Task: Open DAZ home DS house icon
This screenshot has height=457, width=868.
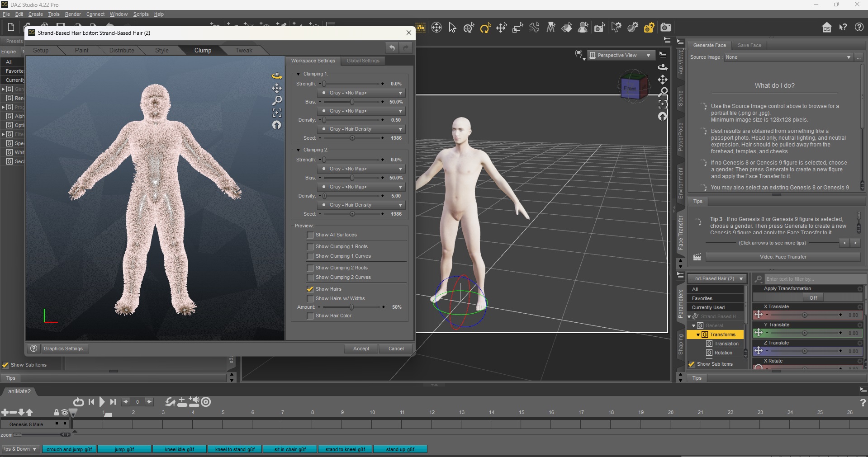Action: [827, 28]
